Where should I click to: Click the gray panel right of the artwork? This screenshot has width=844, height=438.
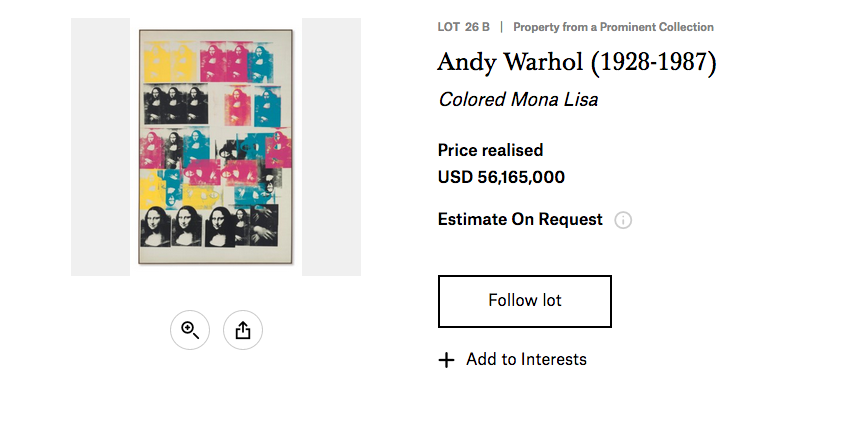(331, 147)
